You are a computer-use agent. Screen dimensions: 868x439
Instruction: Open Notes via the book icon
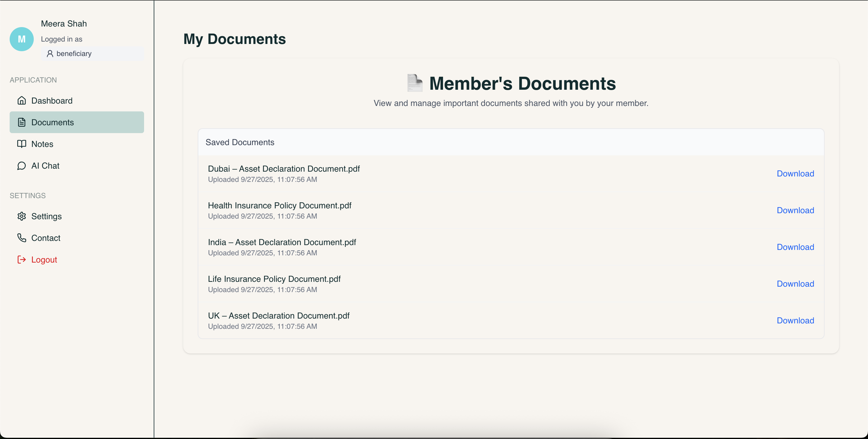coord(22,144)
